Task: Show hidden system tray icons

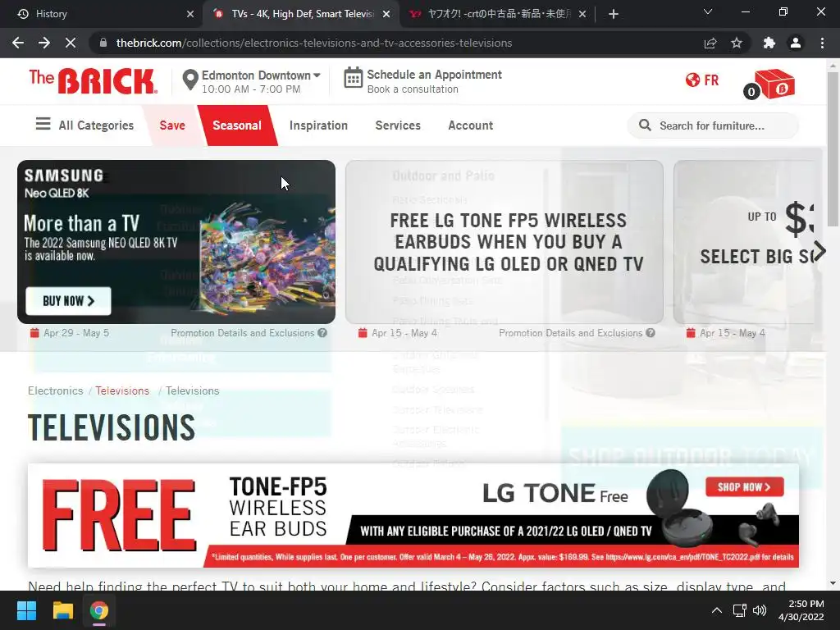Action: pyautogui.click(x=717, y=610)
